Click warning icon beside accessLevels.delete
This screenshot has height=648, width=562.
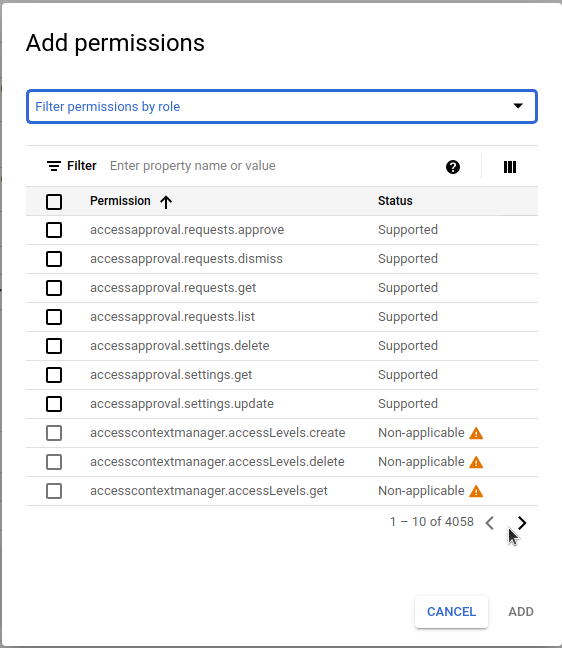pyautogui.click(x=476, y=462)
